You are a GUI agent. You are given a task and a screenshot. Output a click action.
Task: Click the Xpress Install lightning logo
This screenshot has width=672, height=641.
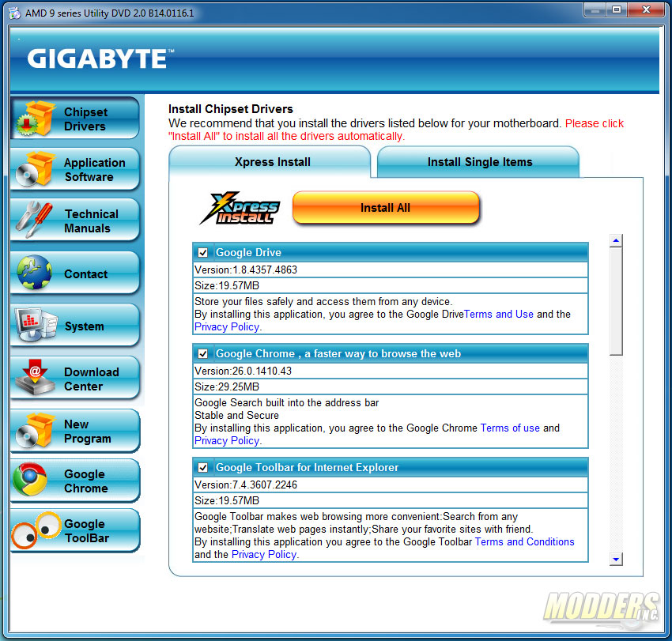[240, 208]
